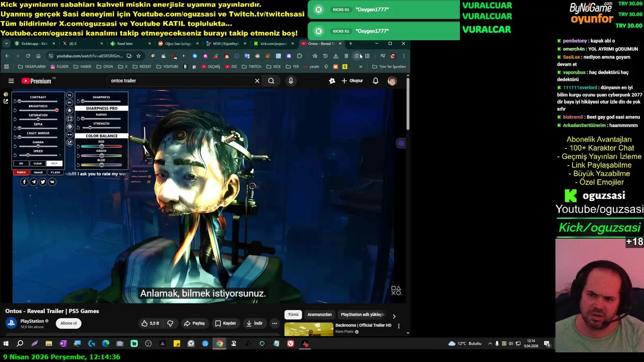Open the Oluştur create menu
This screenshot has width=644, height=362.
(352, 80)
